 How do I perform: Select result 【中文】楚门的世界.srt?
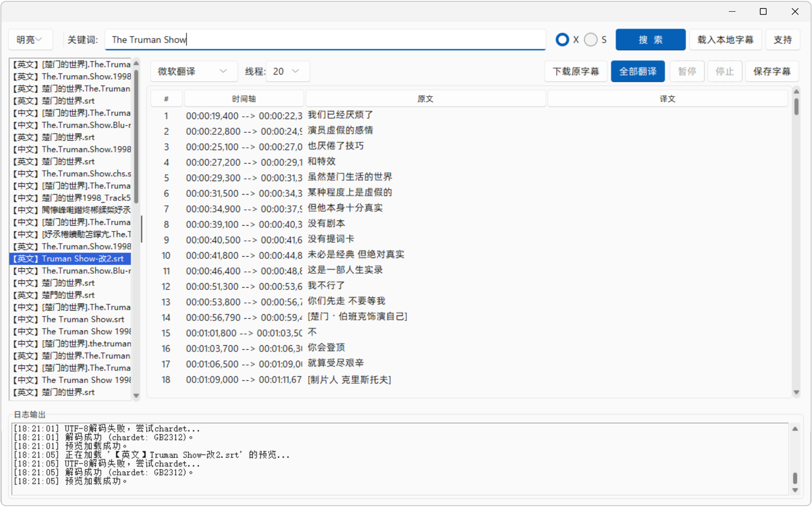pyautogui.click(x=70, y=283)
